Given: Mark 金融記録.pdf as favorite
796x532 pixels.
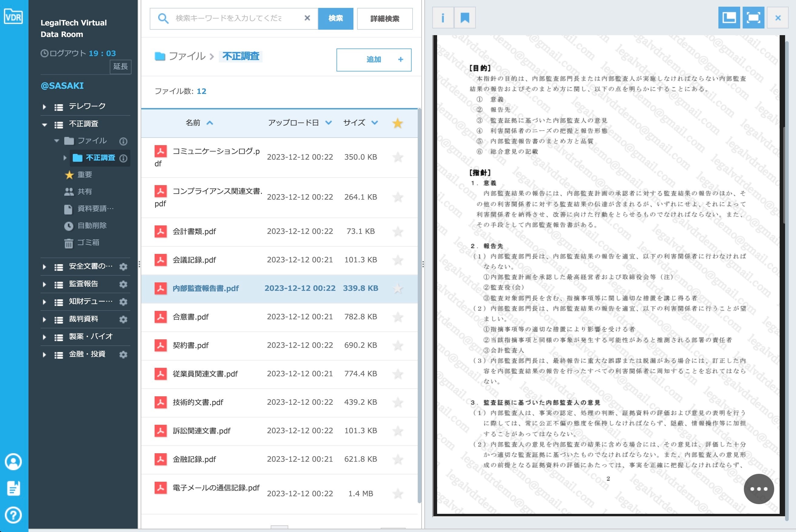Looking at the screenshot, I should click(397, 460).
